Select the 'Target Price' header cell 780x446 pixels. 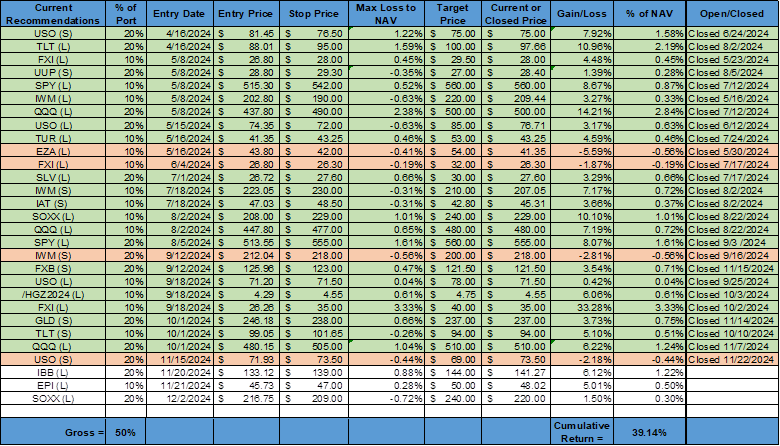click(x=453, y=14)
